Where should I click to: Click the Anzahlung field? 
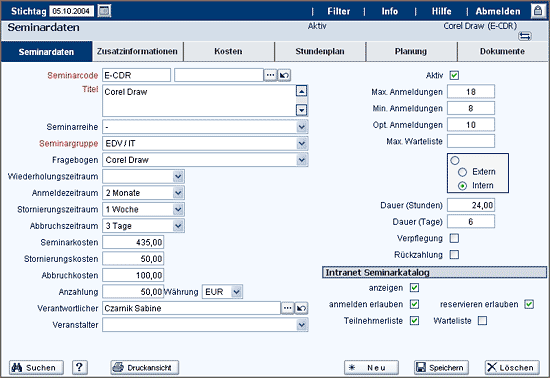[x=133, y=291]
